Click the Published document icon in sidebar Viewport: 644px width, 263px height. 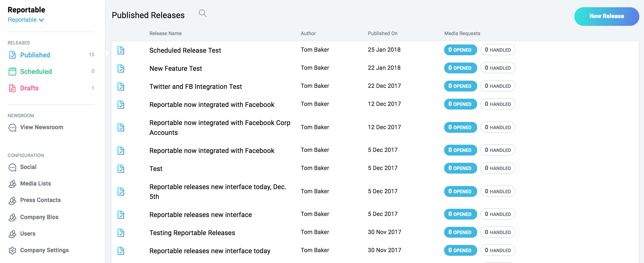tap(12, 55)
